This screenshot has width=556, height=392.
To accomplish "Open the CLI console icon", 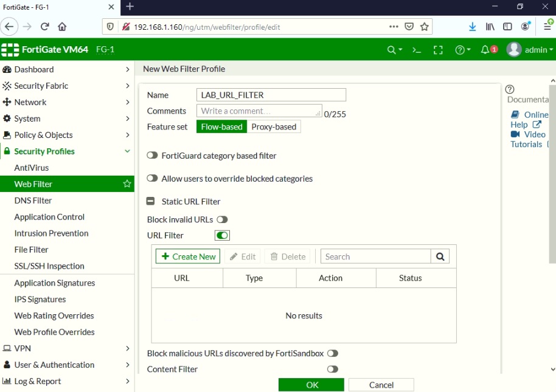I will tap(416, 49).
